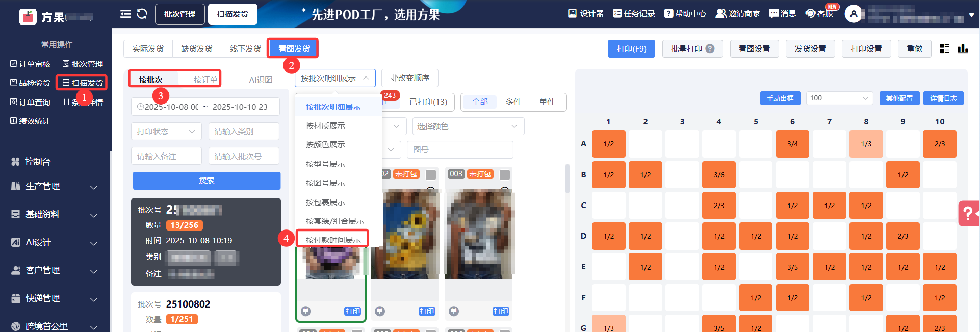The height and width of the screenshot is (332, 980).
Task: Choose 按付款时间展示 from the menu
Action: (333, 240)
